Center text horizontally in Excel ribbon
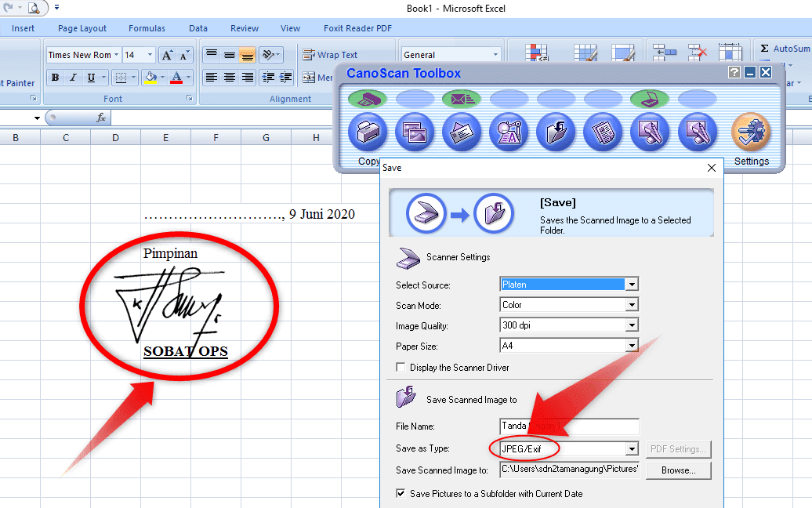This screenshot has width=812, height=508. pos(230,78)
